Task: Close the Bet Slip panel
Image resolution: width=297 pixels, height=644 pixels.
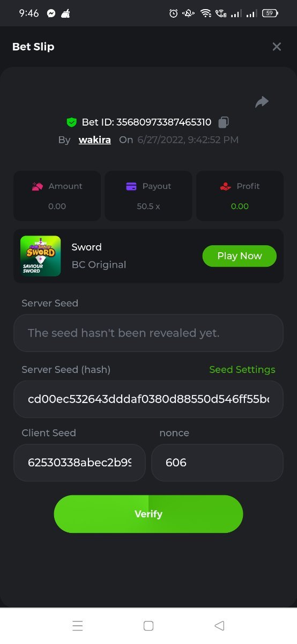Action: tap(277, 47)
